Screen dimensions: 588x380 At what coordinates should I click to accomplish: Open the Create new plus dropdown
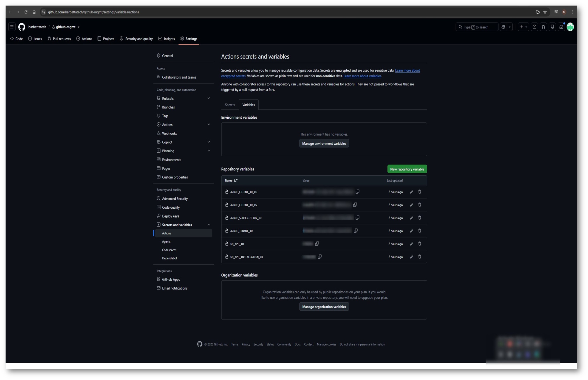pos(523,27)
